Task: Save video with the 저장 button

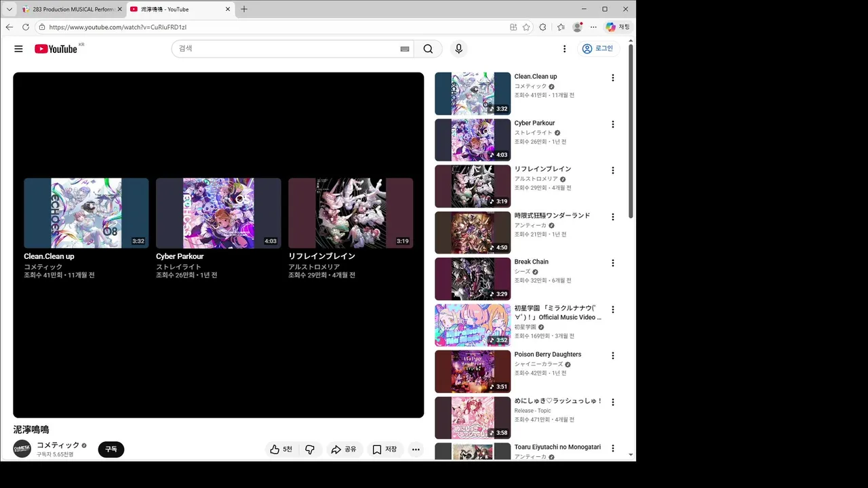Action: (x=385, y=449)
